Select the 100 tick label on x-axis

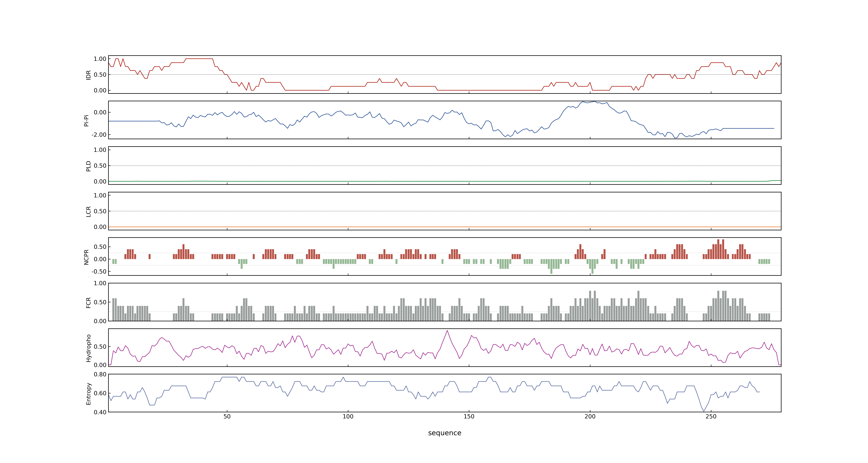(x=348, y=416)
